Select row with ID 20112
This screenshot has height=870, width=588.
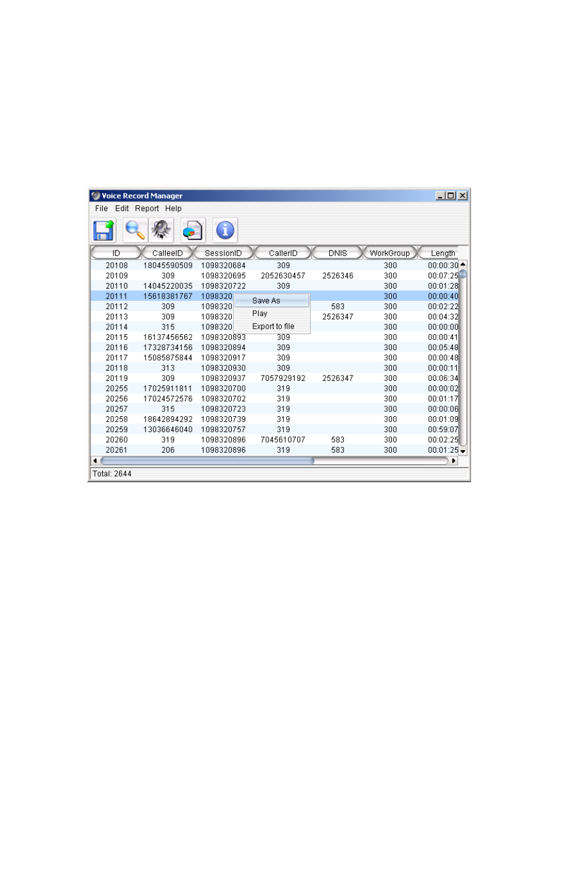[x=275, y=306]
